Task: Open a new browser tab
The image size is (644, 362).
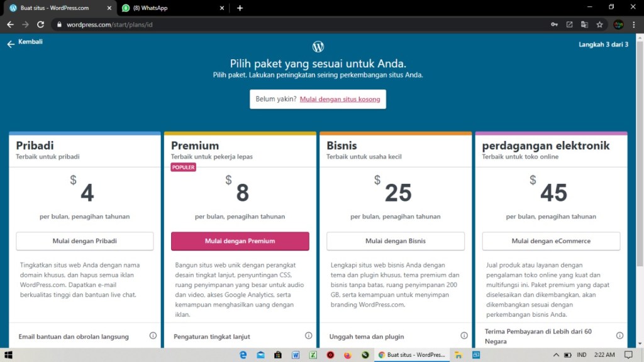Action: pos(240,8)
